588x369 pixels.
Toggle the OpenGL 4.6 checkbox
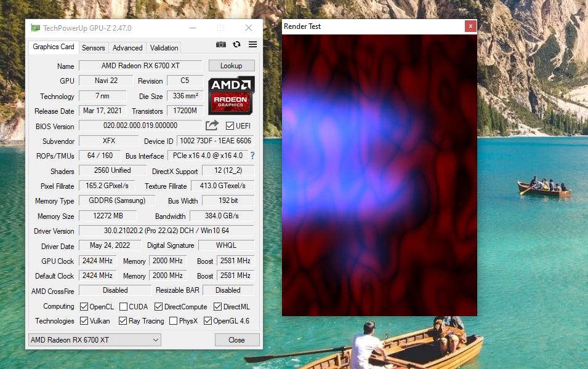click(207, 321)
